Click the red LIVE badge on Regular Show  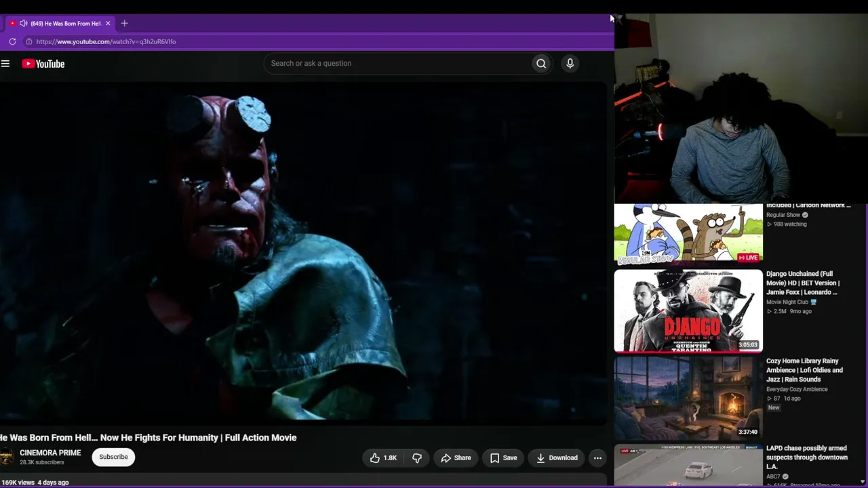(x=748, y=258)
